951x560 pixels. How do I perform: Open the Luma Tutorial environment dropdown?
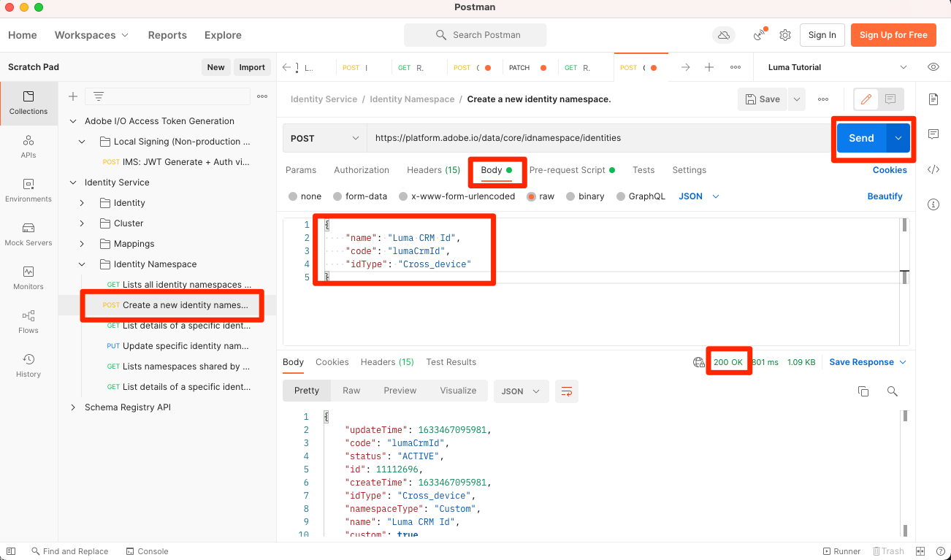coord(837,67)
